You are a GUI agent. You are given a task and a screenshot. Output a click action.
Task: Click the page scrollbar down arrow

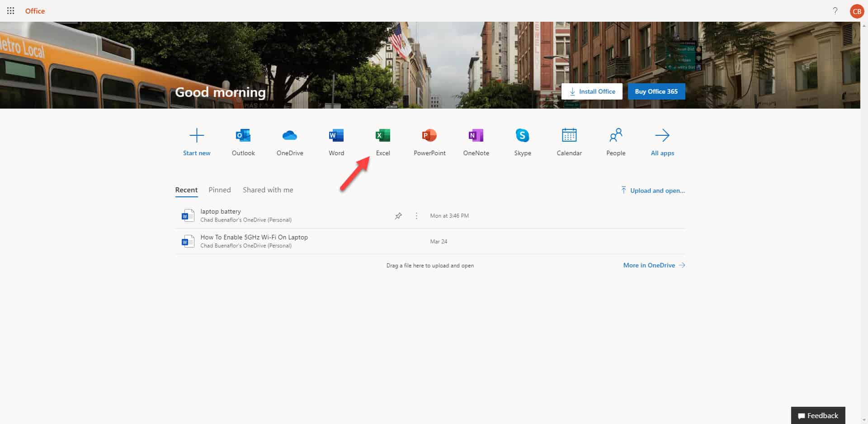864,420
